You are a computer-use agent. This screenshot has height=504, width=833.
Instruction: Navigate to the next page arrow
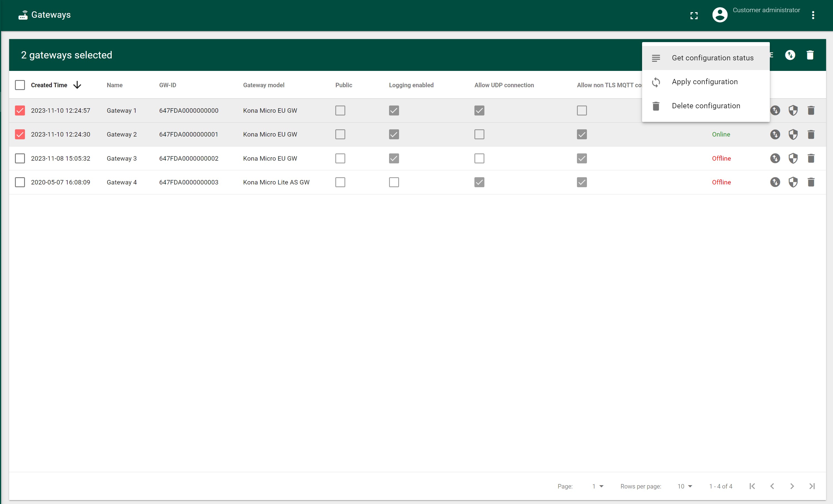coord(792,486)
